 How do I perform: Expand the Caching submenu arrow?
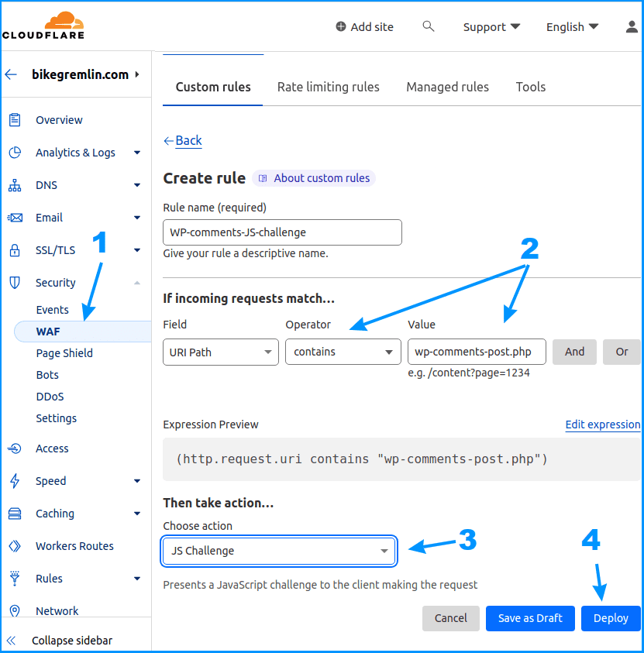pos(137,514)
